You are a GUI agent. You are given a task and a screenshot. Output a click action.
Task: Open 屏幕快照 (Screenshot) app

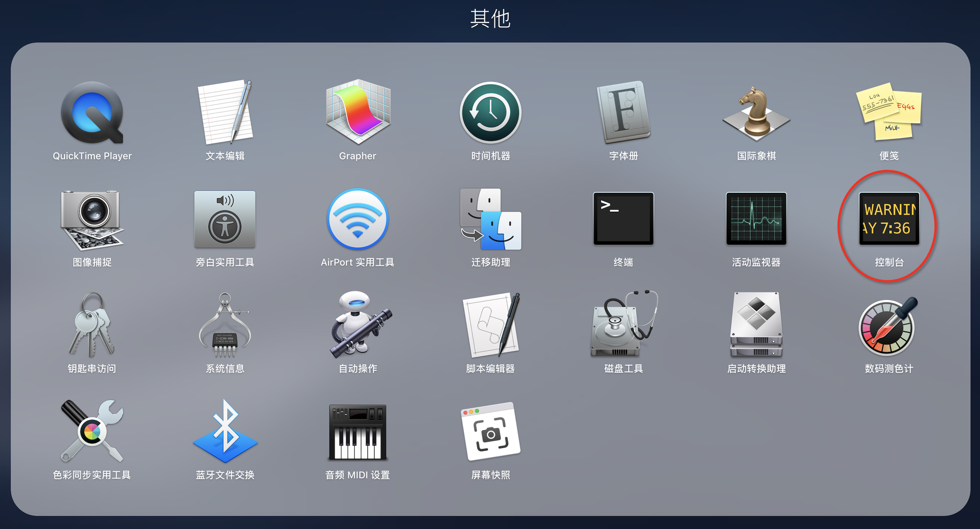click(490, 432)
